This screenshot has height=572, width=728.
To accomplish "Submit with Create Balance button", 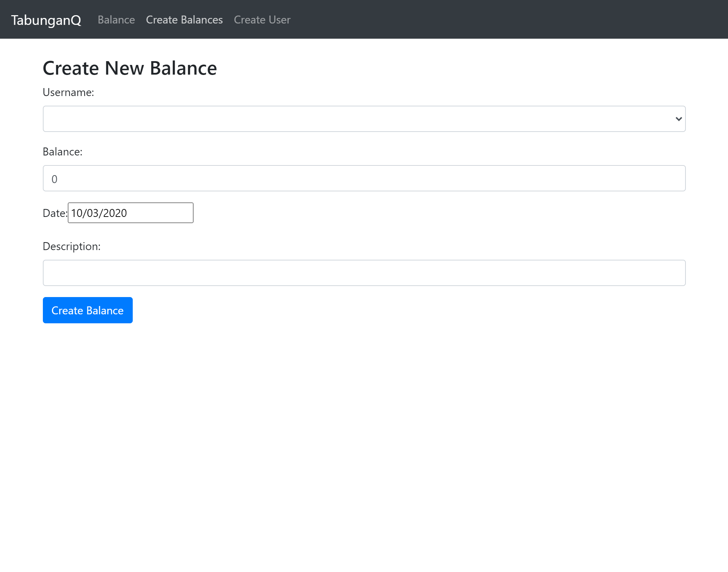I will coord(87,310).
